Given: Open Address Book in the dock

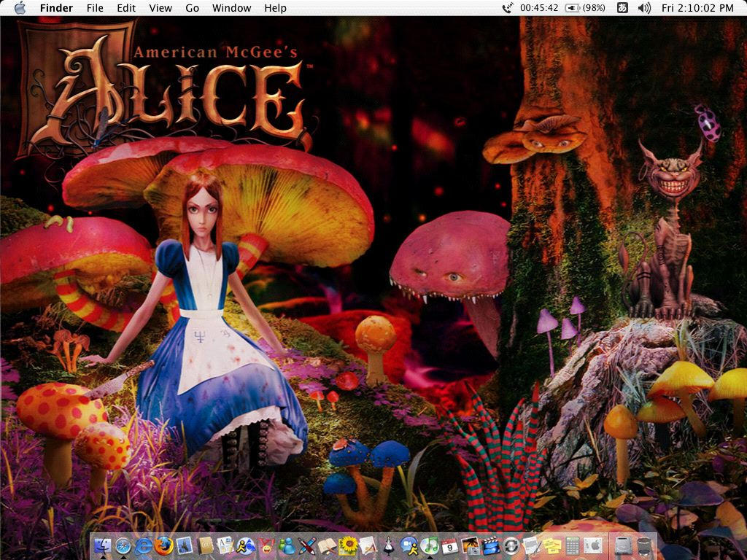Looking at the screenshot, I should (x=205, y=545).
